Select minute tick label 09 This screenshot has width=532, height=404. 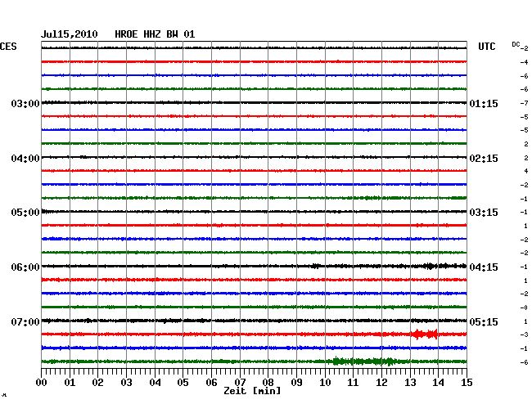(x=296, y=382)
